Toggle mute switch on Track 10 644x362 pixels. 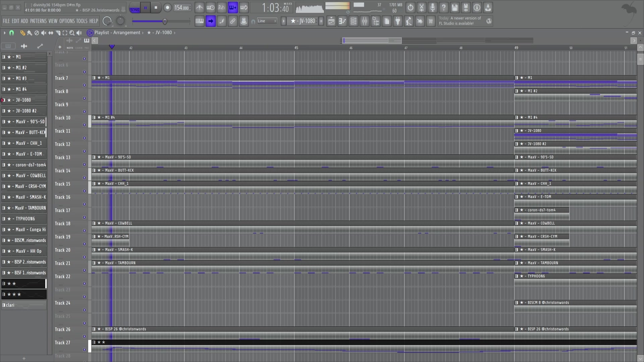pos(84,125)
